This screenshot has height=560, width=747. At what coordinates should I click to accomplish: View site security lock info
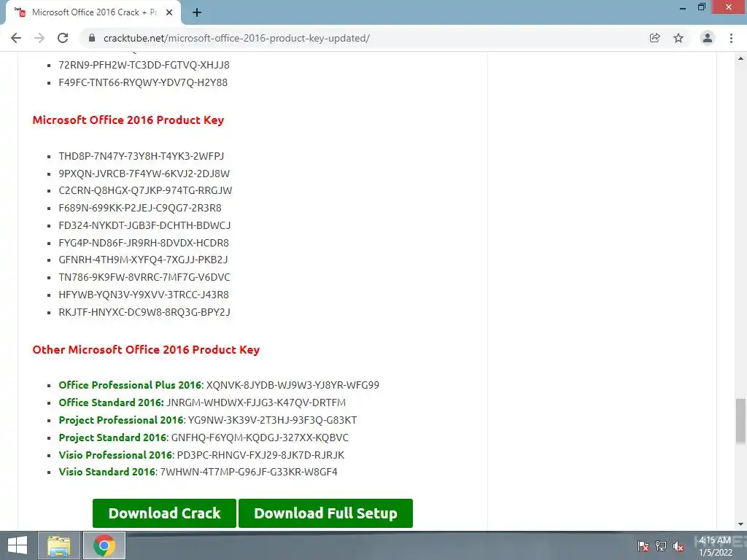[92, 38]
